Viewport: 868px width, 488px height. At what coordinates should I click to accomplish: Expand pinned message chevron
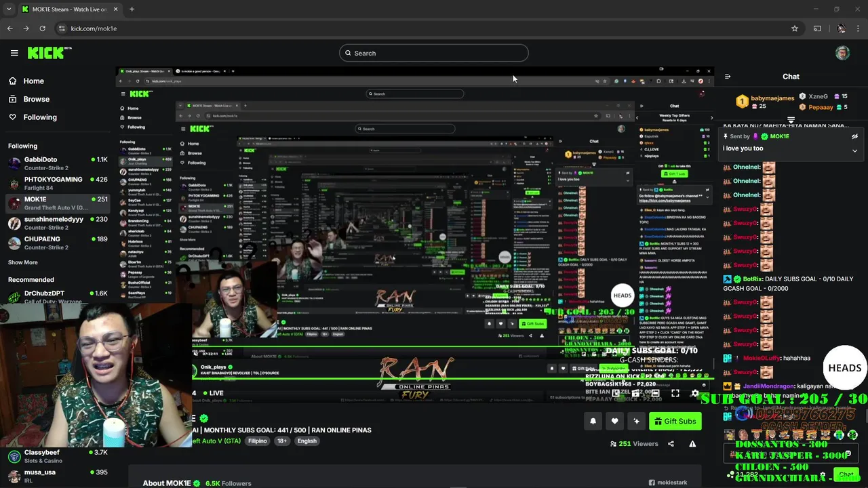click(x=854, y=150)
